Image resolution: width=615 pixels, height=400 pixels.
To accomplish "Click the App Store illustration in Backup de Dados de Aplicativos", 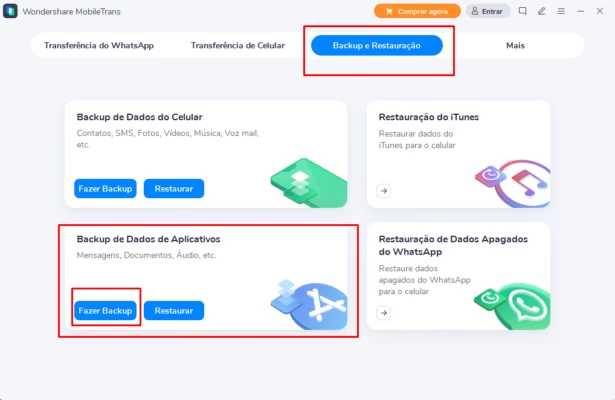I will click(309, 304).
